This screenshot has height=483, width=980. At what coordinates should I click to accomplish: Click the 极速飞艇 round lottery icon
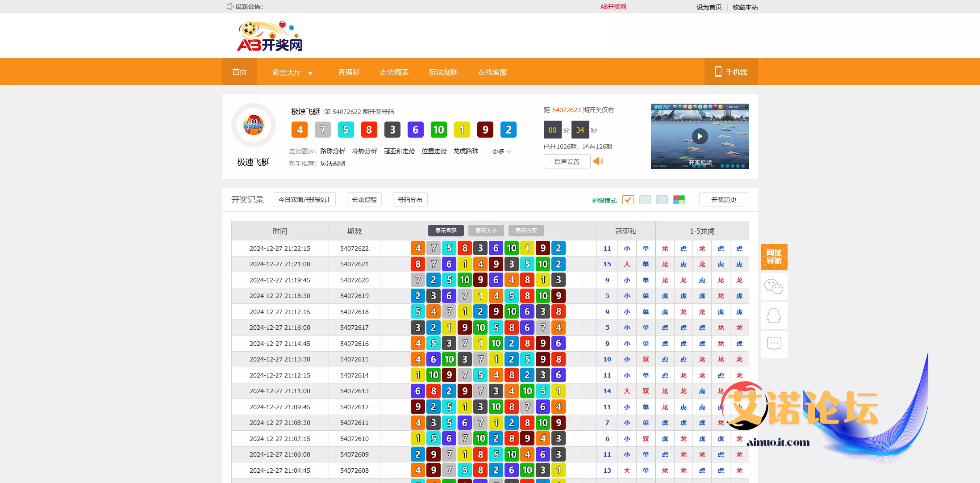[253, 125]
